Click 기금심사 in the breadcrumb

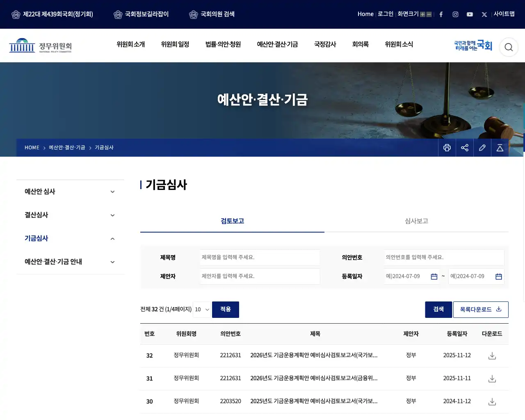pyautogui.click(x=104, y=148)
